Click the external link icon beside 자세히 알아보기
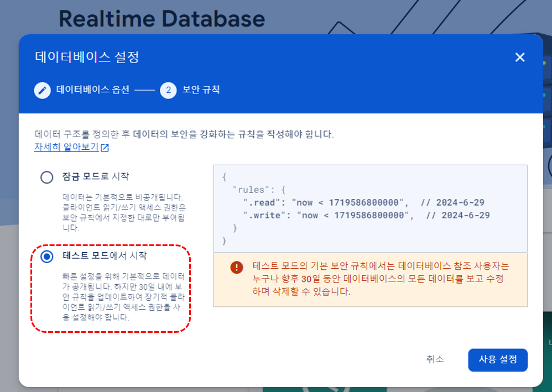The height and width of the screenshot is (392, 552). pyautogui.click(x=105, y=148)
